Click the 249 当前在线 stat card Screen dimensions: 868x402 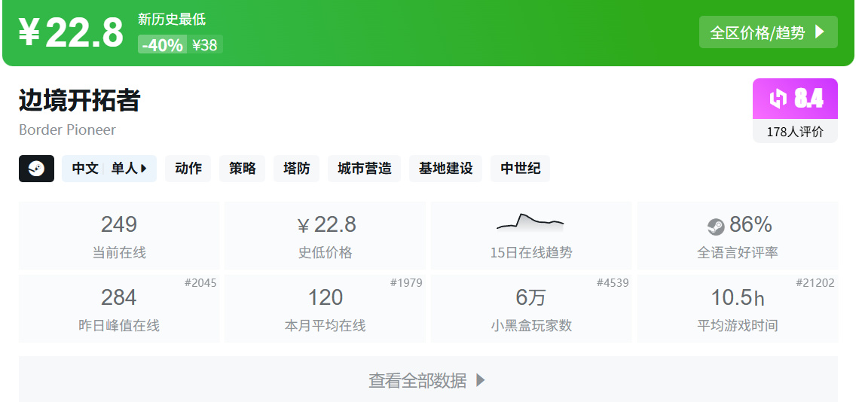(119, 236)
